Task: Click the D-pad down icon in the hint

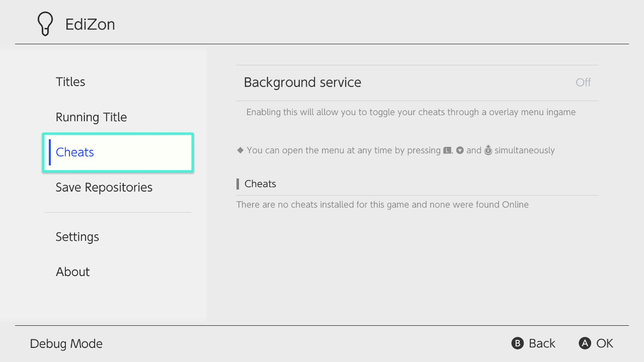Action: (460, 150)
